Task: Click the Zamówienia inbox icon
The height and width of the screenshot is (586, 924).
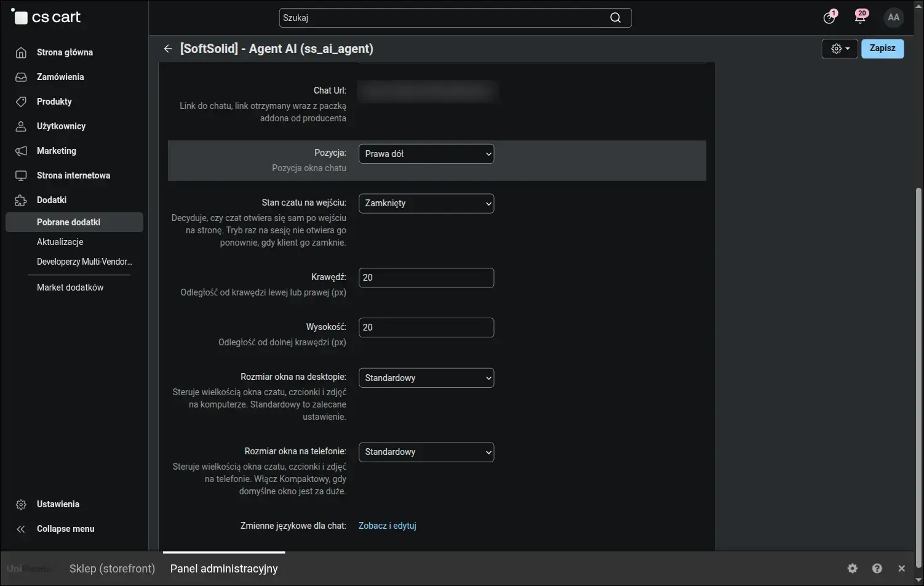Action: pos(21,77)
